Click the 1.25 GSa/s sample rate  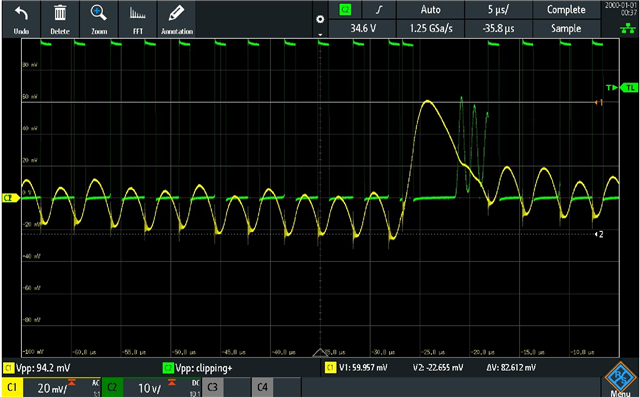point(430,29)
